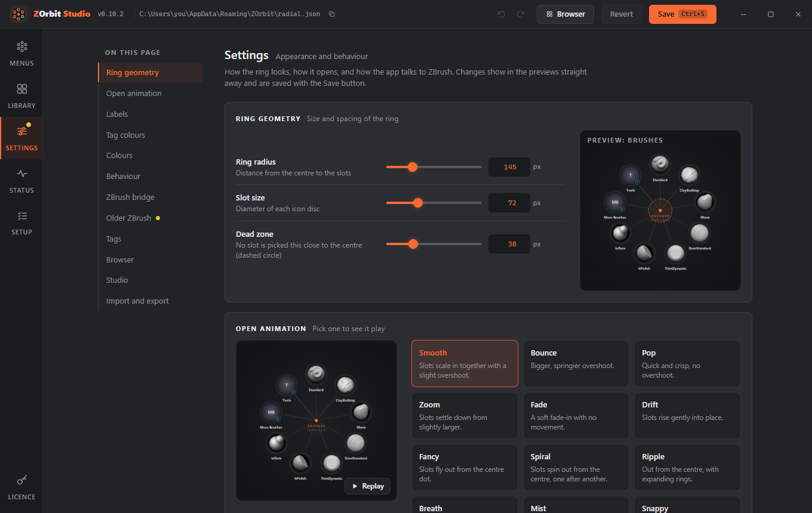
Task: Open the Status section in sidebar
Action: [x=21, y=181]
